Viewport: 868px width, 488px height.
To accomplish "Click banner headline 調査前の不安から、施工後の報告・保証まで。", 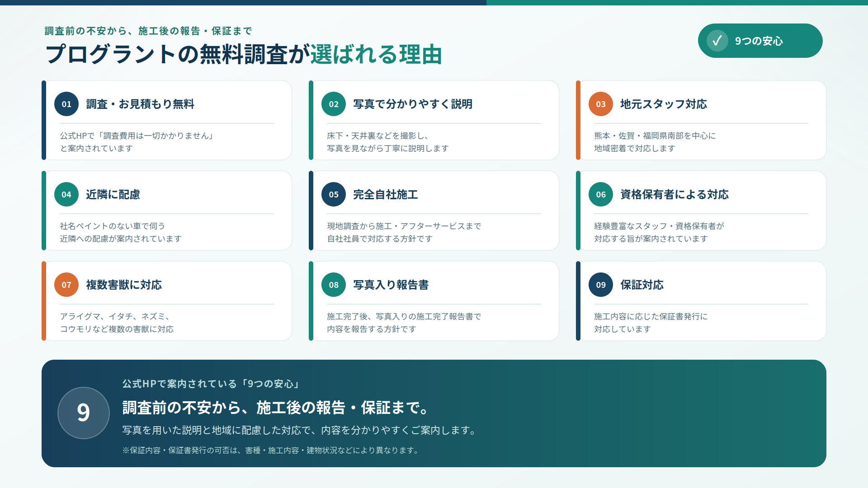I will pos(276,408).
